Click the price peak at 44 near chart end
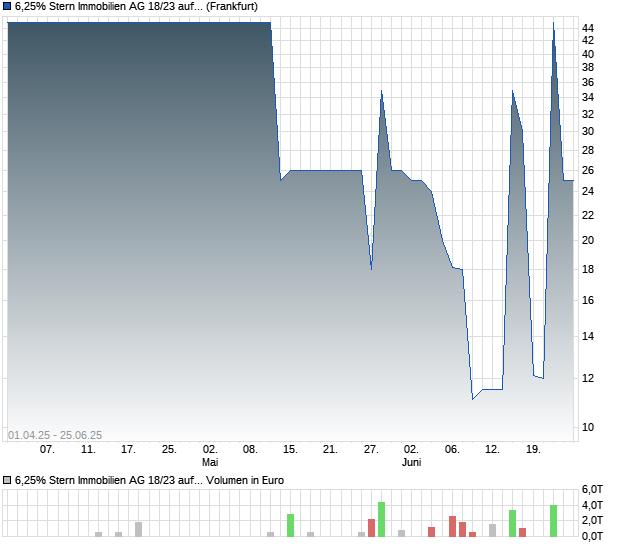 pyautogui.click(x=553, y=23)
